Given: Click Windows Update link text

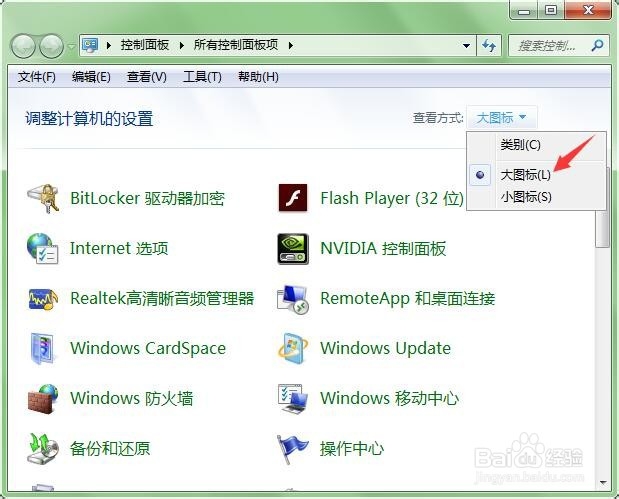Looking at the screenshot, I should coord(385,349).
